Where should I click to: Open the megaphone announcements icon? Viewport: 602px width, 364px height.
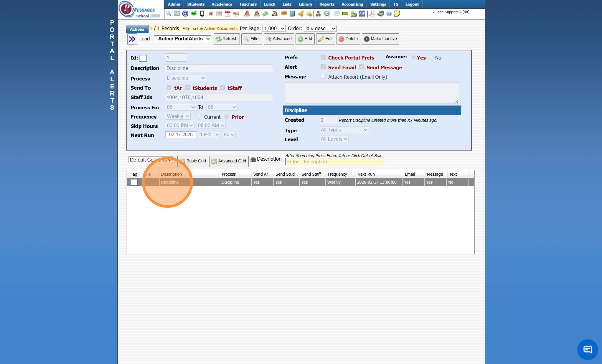click(236, 14)
